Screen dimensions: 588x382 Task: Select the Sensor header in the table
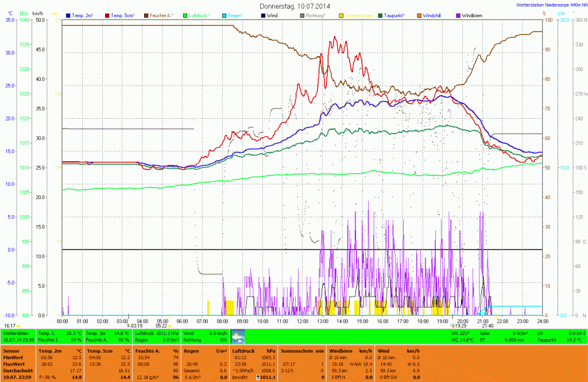click(x=11, y=350)
